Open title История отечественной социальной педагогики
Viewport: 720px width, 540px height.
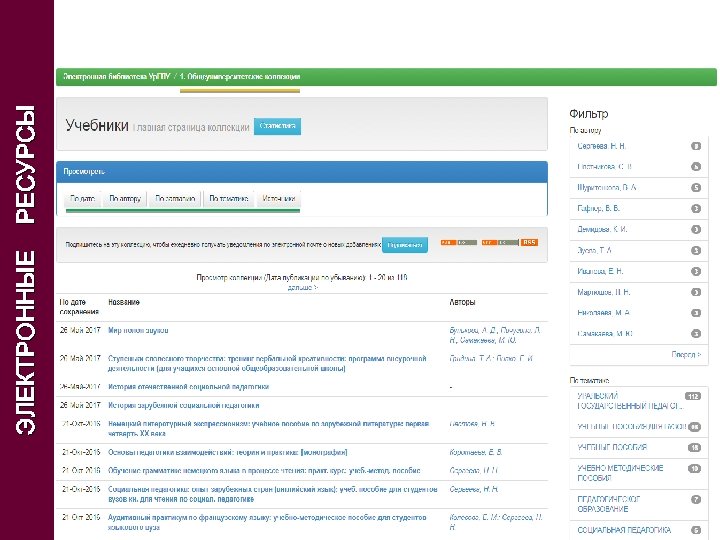[x=188, y=387]
